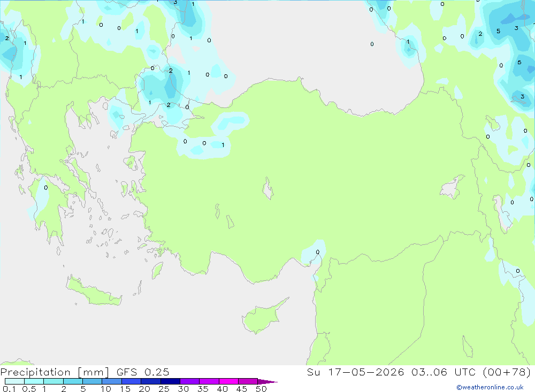Click the '03..06 UTC' time range text
The width and height of the screenshot is (535, 392).
[x=444, y=372]
